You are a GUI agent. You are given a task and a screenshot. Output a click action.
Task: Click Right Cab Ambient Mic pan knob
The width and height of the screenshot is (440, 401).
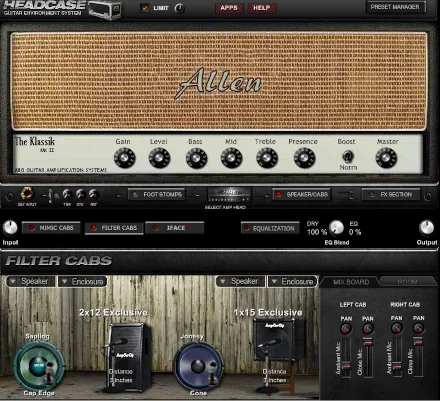point(396,329)
